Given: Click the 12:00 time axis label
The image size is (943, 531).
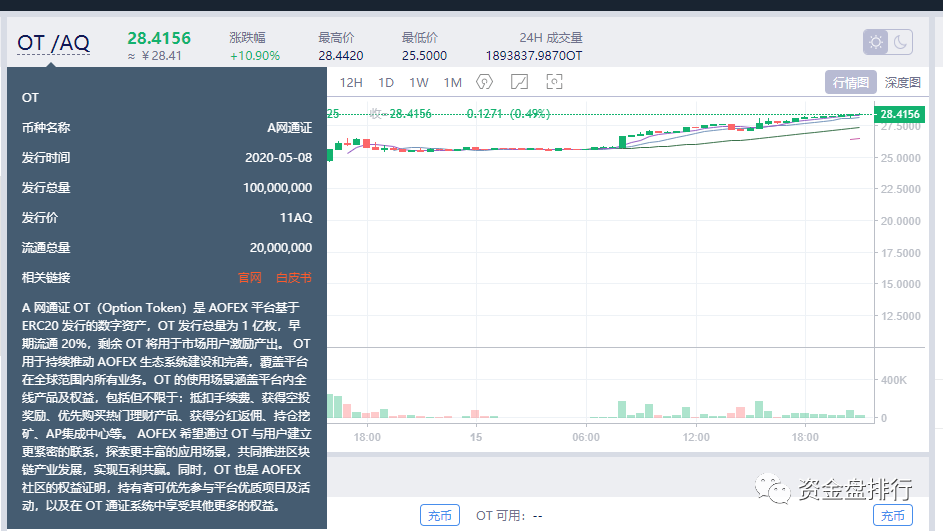Looking at the screenshot, I should click(x=696, y=437).
